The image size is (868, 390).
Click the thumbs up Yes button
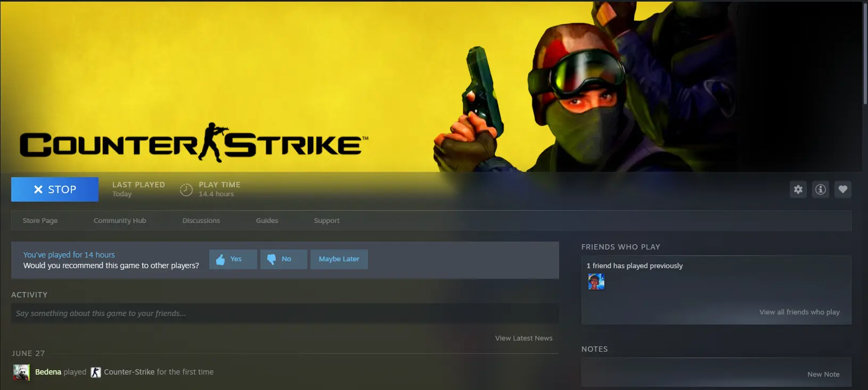pos(233,259)
